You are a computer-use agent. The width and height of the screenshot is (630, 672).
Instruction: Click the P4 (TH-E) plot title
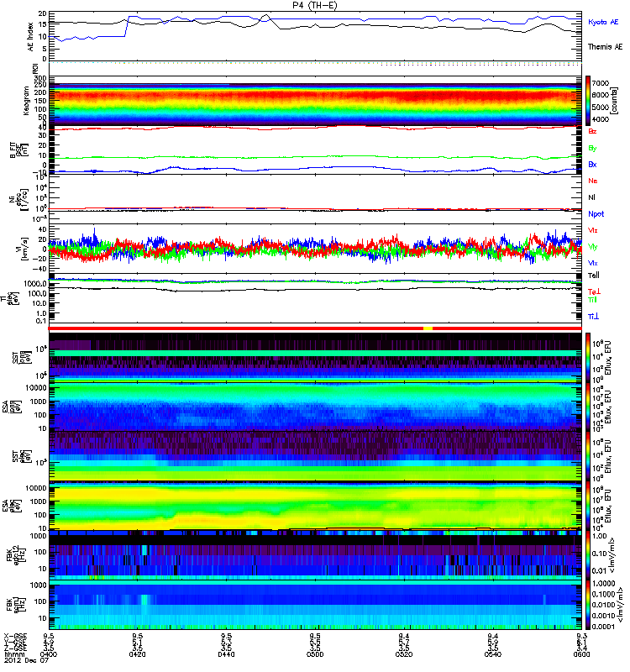[x=315, y=5]
